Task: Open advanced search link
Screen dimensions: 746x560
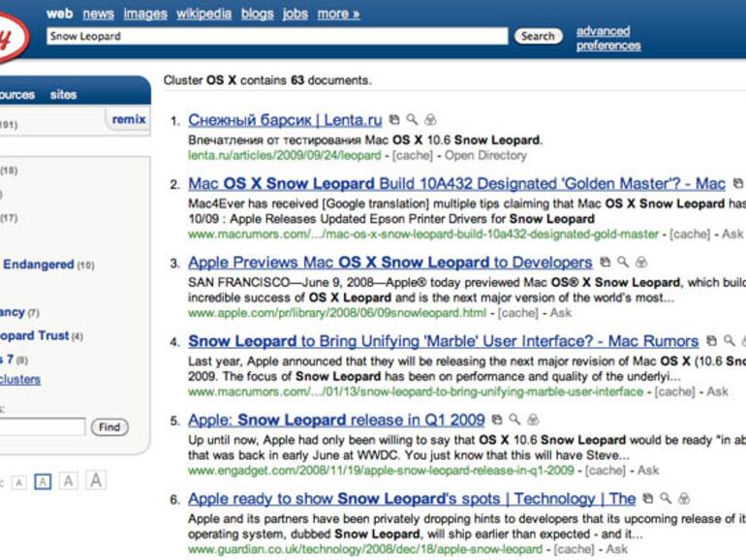Action: click(x=603, y=31)
